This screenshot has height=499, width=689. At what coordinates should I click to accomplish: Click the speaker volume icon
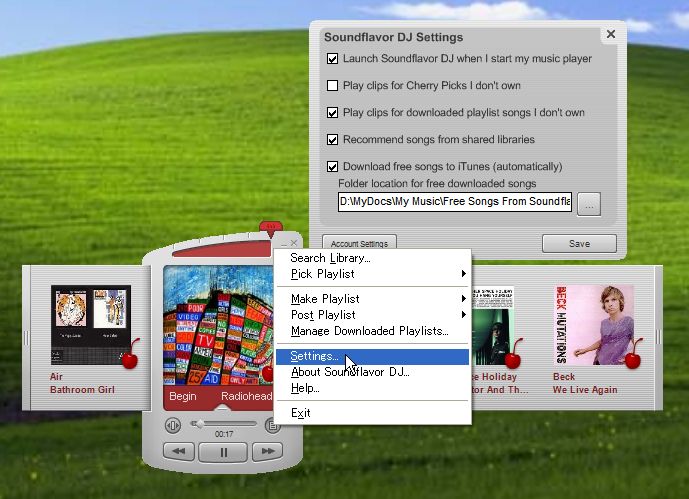(173, 425)
